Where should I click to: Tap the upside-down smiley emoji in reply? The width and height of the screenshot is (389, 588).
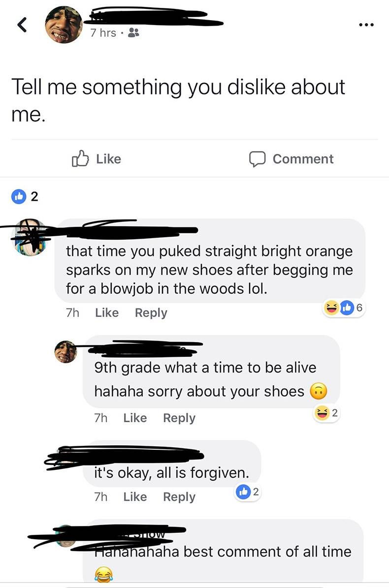(x=319, y=392)
